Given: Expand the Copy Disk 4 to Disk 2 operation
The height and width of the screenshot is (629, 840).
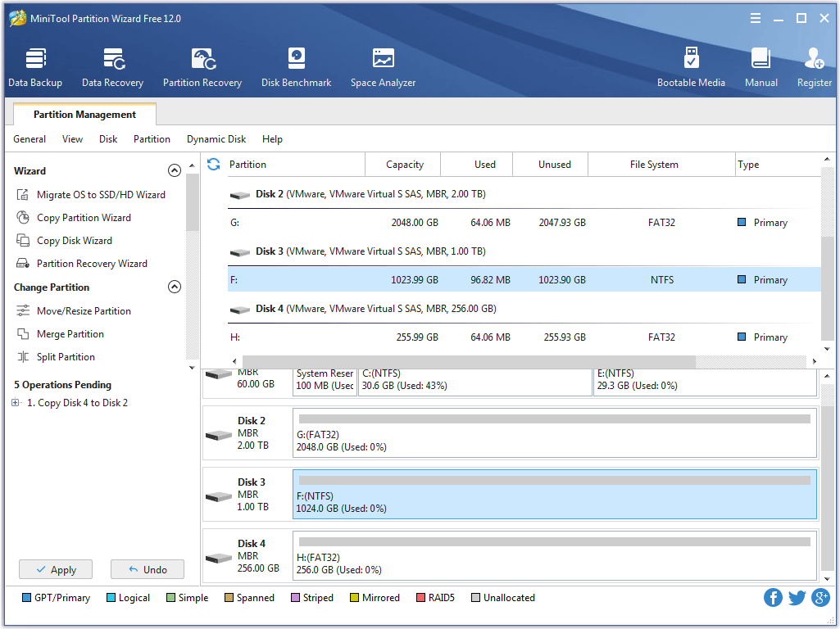Looking at the screenshot, I should (x=16, y=403).
